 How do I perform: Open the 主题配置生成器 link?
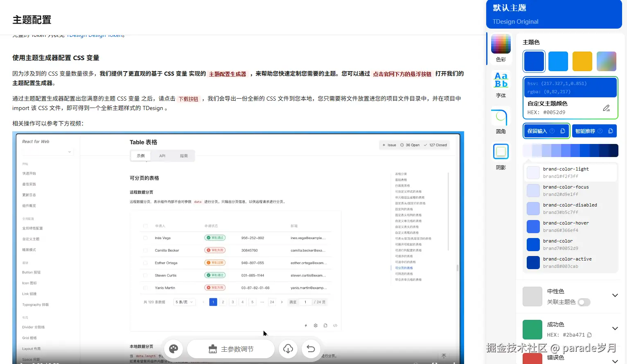228,74
